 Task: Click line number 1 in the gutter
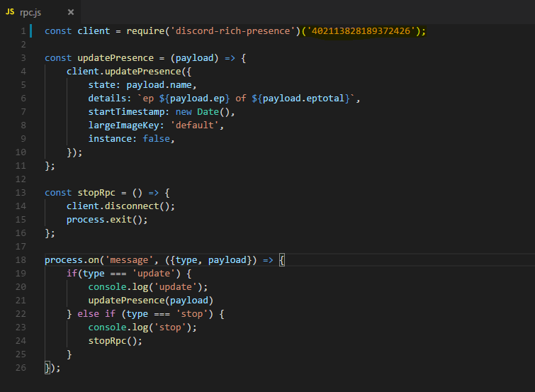[23, 31]
